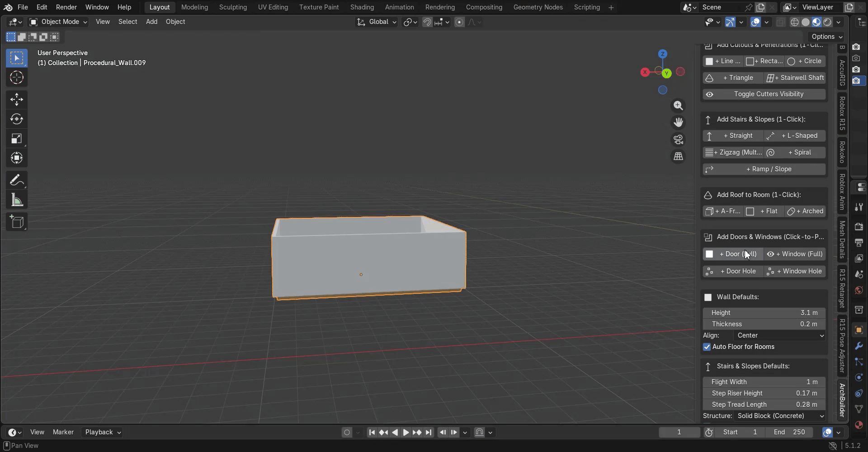The width and height of the screenshot is (868, 452).
Task: Toggle proportional editing in header
Action: 459,22
